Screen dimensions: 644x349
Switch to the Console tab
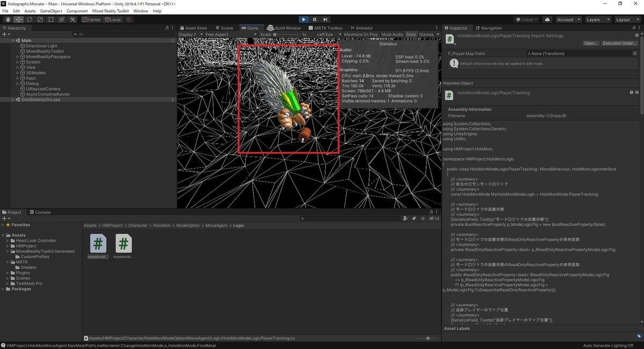(x=40, y=212)
